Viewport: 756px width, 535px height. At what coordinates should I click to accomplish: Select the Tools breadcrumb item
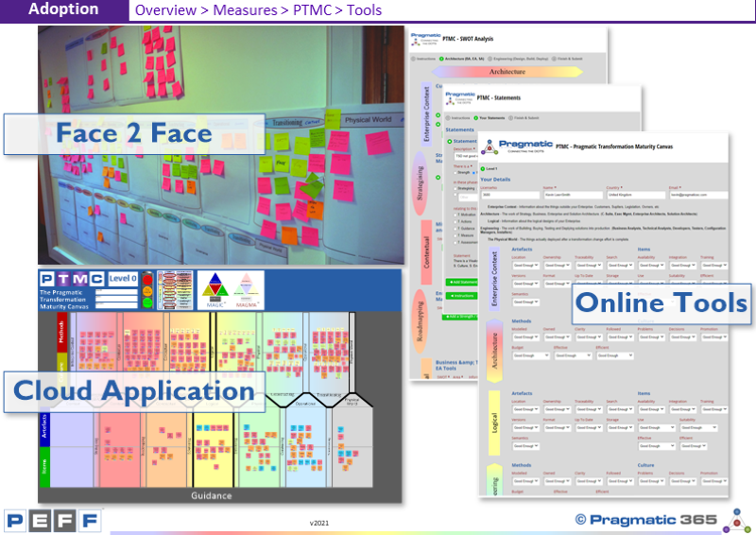pyautogui.click(x=364, y=10)
